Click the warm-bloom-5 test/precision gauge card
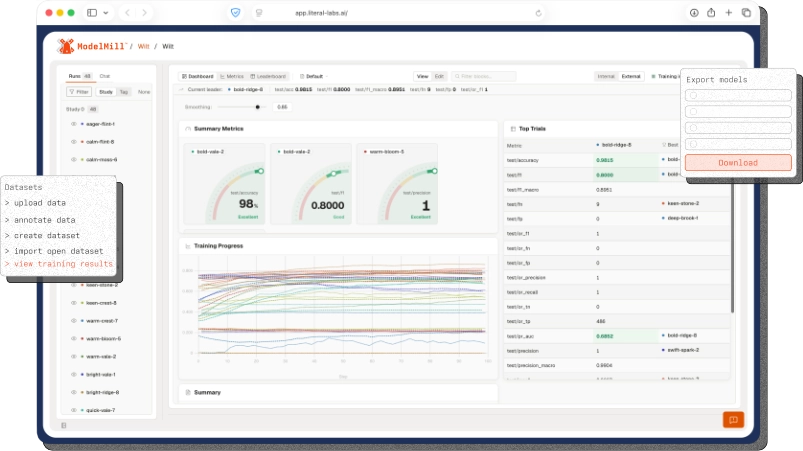This screenshot has height=451, width=803. [x=397, y=184]
